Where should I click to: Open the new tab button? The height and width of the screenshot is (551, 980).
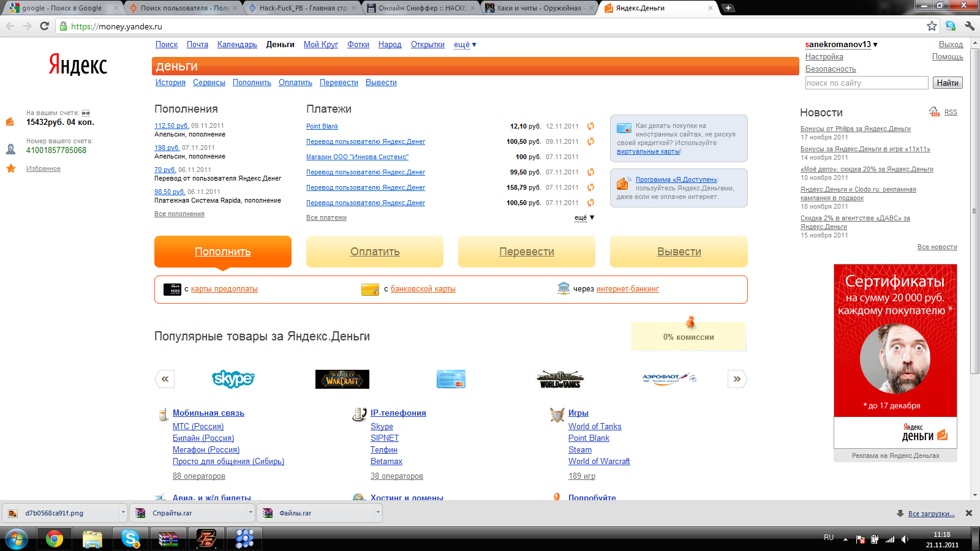click(728, 8)
